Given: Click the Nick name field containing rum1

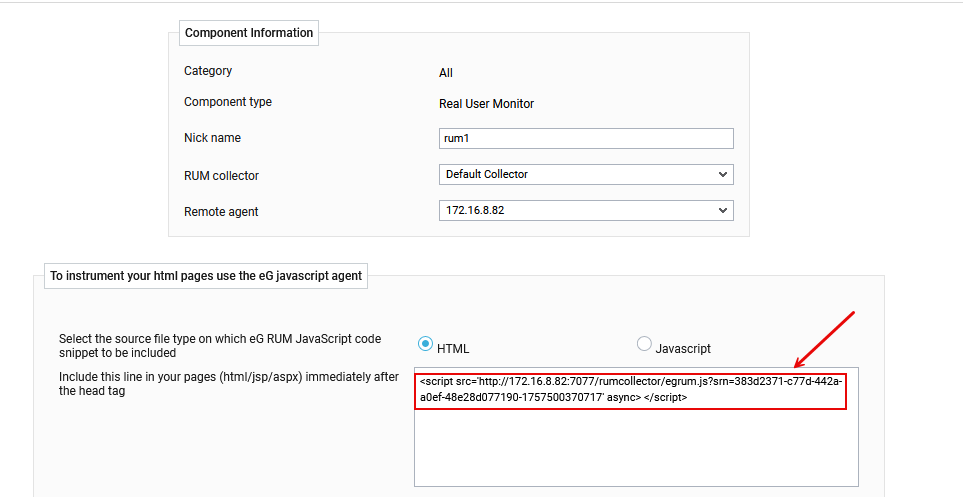Looking at the screenshot, I should (x=585, y=138).
